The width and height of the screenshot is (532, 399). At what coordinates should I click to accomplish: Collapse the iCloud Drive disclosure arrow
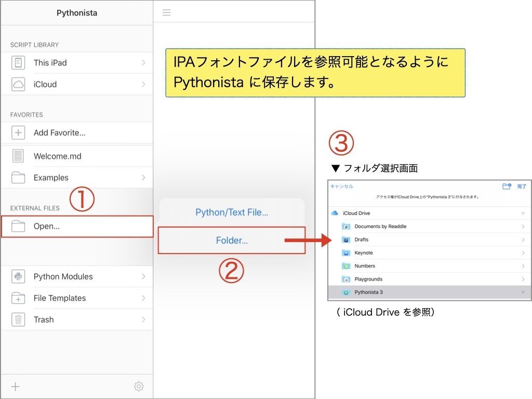[523, 213]
